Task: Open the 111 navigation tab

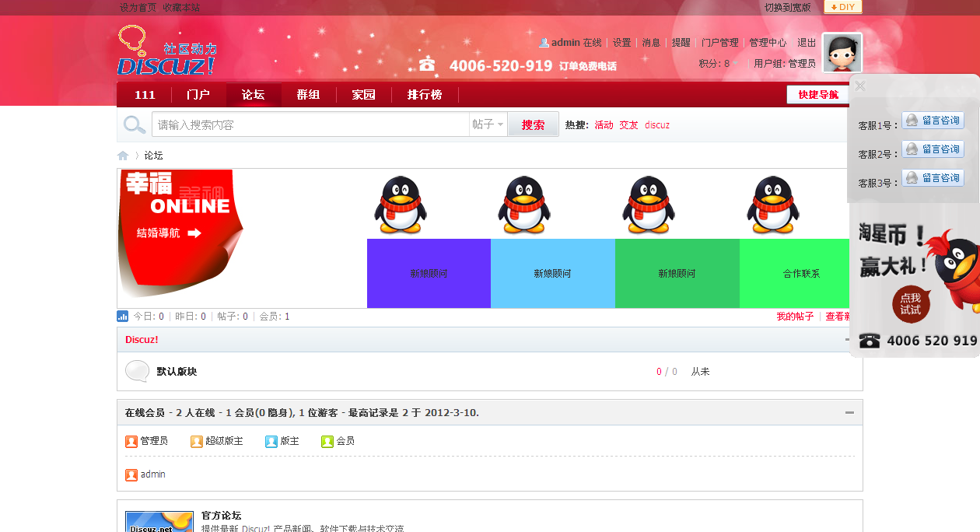Action: point(145,95)
